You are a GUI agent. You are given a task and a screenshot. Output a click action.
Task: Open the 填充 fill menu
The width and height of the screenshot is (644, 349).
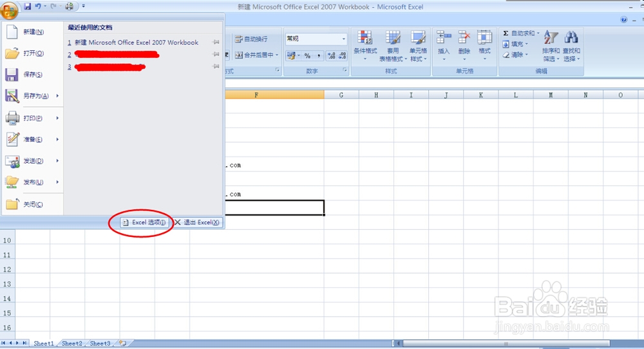pos(515,44)
